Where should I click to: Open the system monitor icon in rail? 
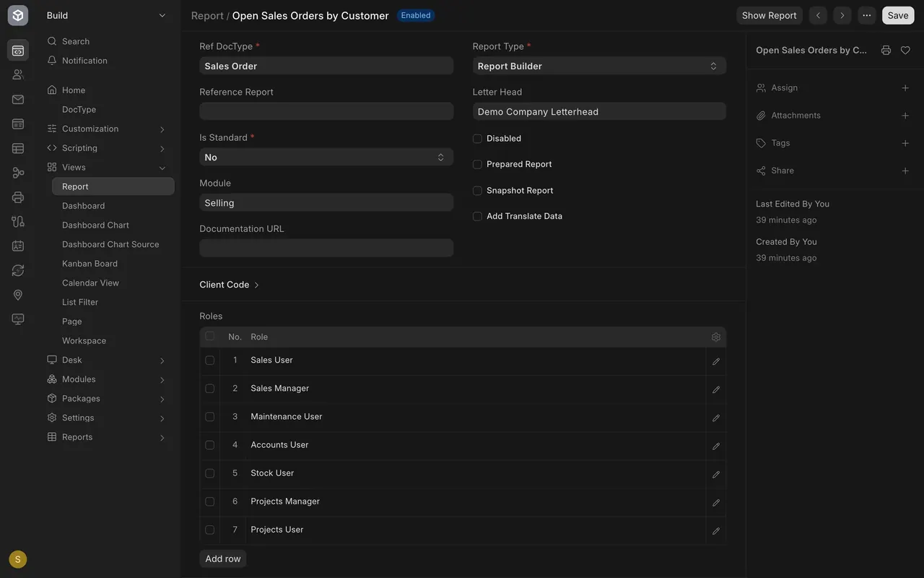pyautogui.click(x=18, y=319)
